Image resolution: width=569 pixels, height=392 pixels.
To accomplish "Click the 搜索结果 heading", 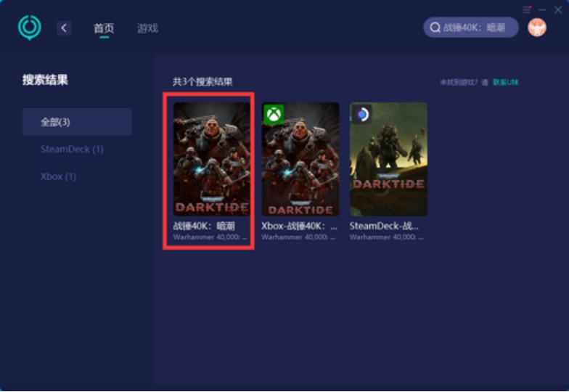I will point(45,80).
